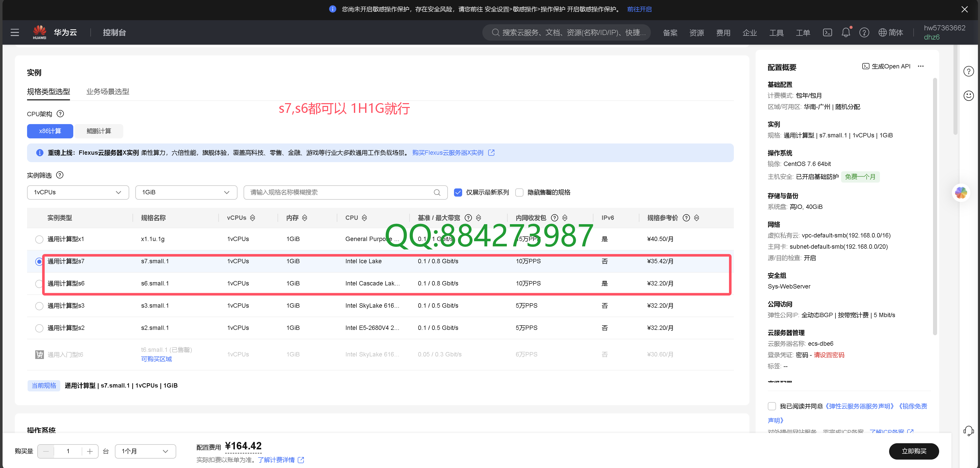Viewport: 980px width, 468px height.
Task: Click 可购买区域 link under t6.small.1
Action: [x=156, y=359]
